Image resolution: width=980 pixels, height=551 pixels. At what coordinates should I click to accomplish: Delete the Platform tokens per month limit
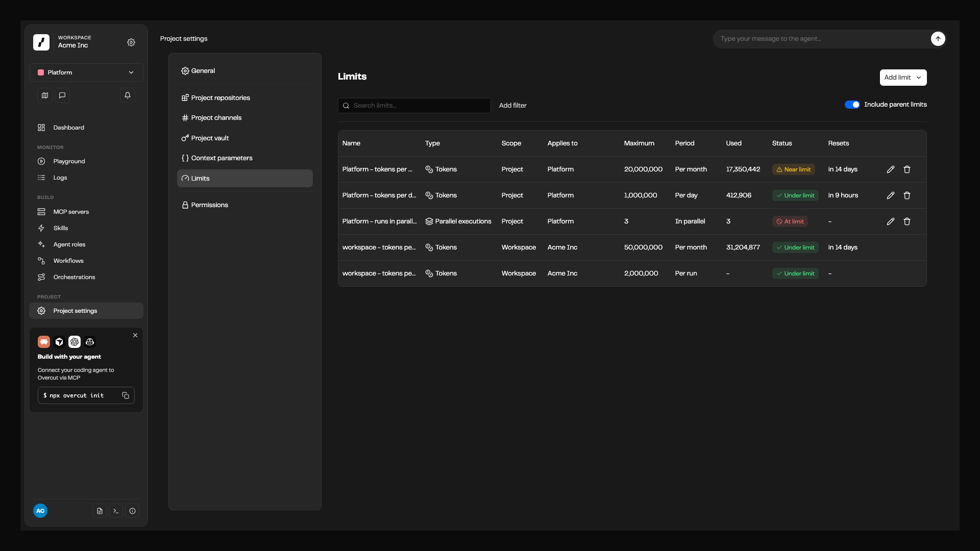[x=907, y=169]
